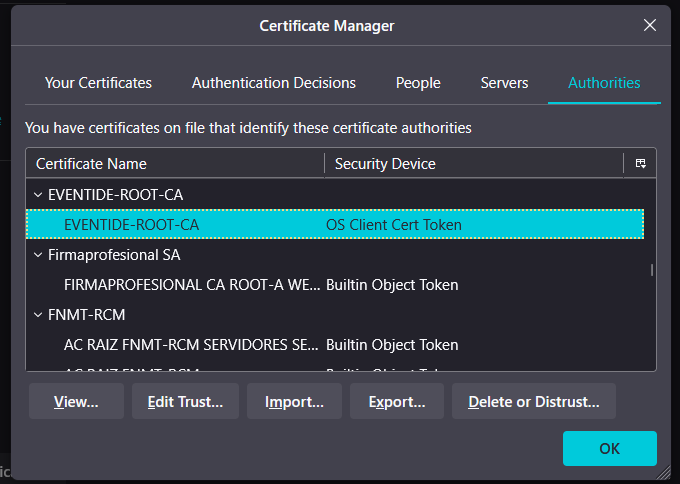
Task: Open the column picker icon in table header
Action: click(x=640, y=163)
